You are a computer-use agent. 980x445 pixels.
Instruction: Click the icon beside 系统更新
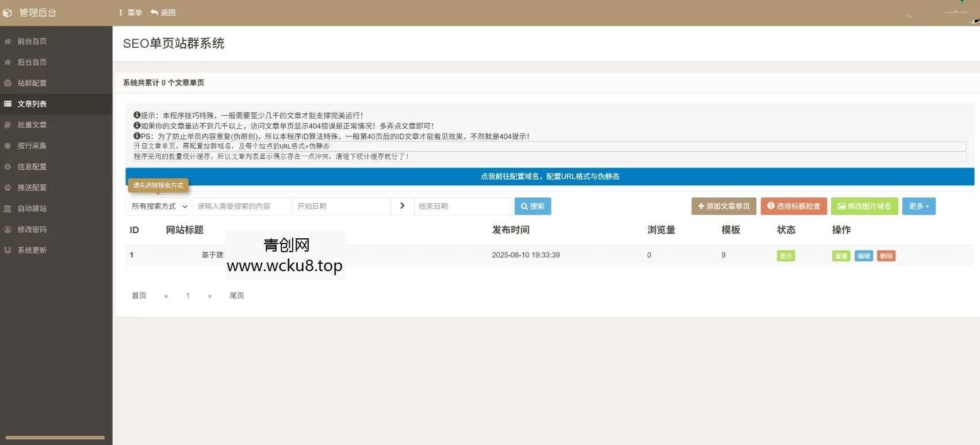point(7,250)
